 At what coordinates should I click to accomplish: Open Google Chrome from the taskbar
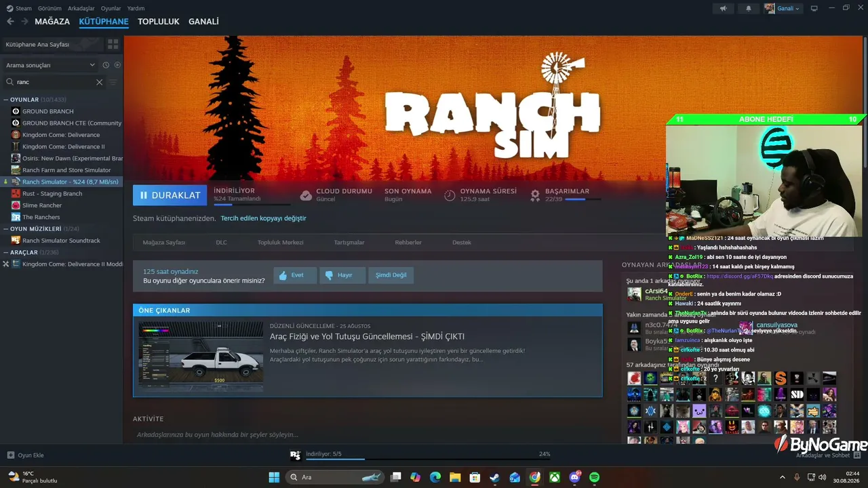[535, 477]
